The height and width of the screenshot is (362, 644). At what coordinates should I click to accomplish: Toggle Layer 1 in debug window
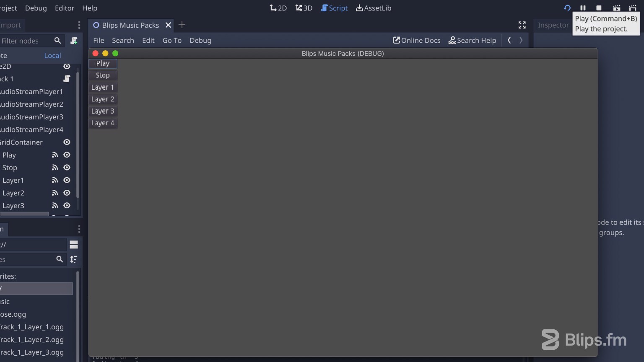[x=103, y=87]
